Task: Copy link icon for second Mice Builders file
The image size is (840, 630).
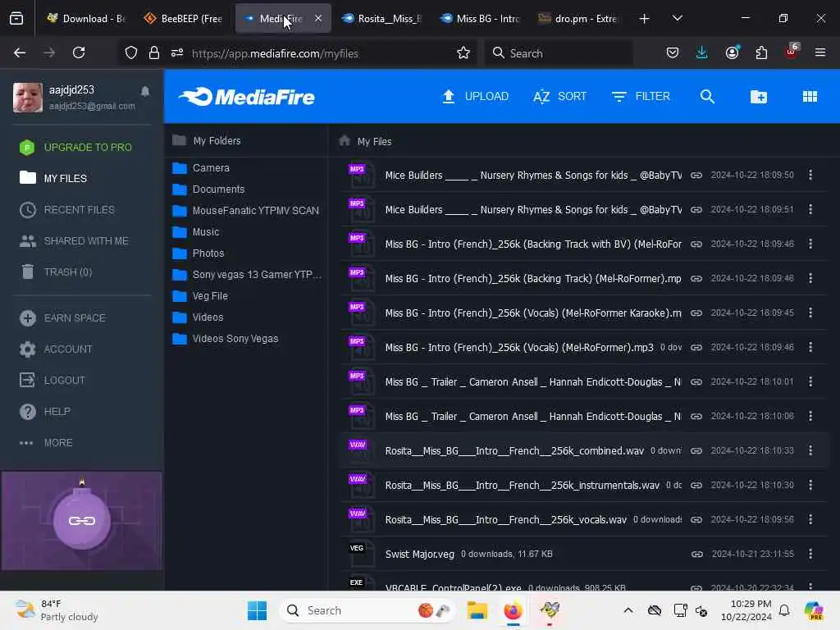Action: point(696,209)
